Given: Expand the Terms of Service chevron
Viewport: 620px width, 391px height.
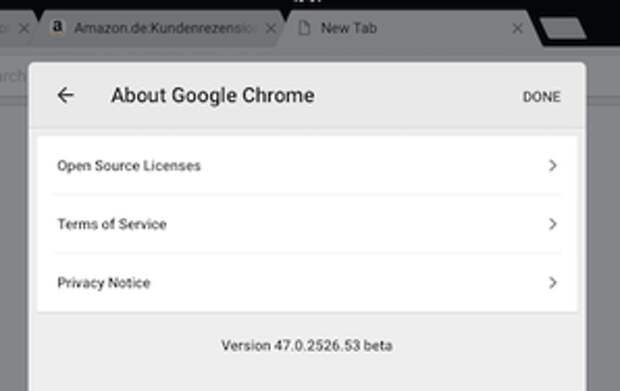Looking at the screenshot, I should click(x=552, y=224).
